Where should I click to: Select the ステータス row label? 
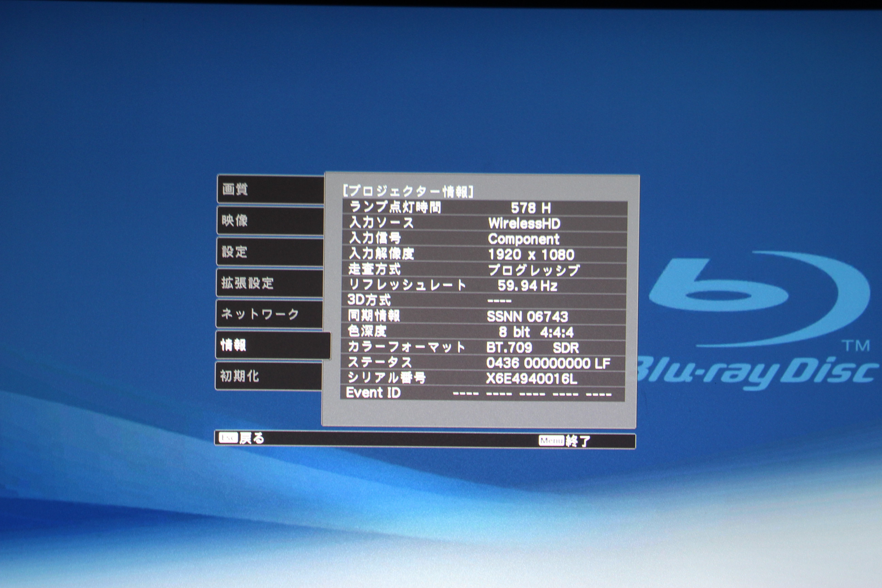click(x=379, y=362)
